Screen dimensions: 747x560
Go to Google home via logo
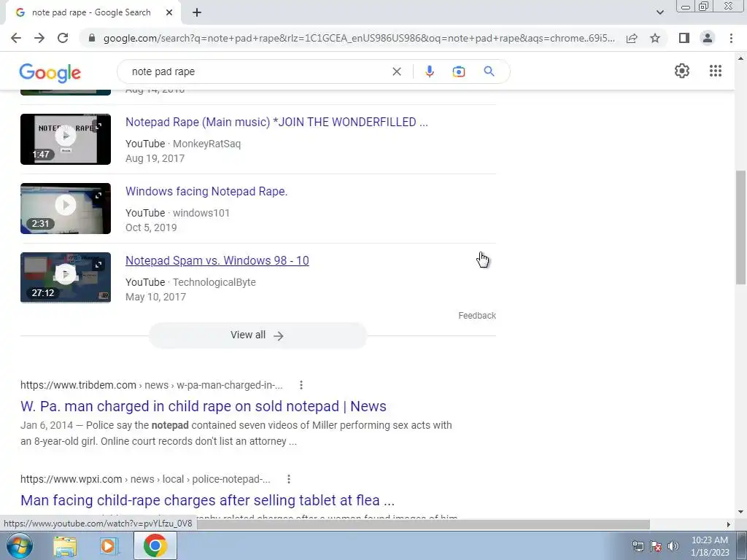[50, 73]
